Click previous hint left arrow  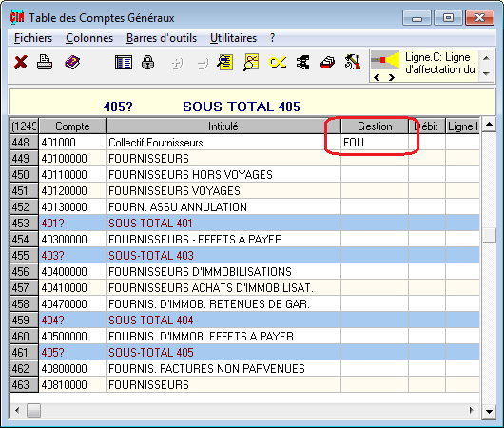pos(377,77)
